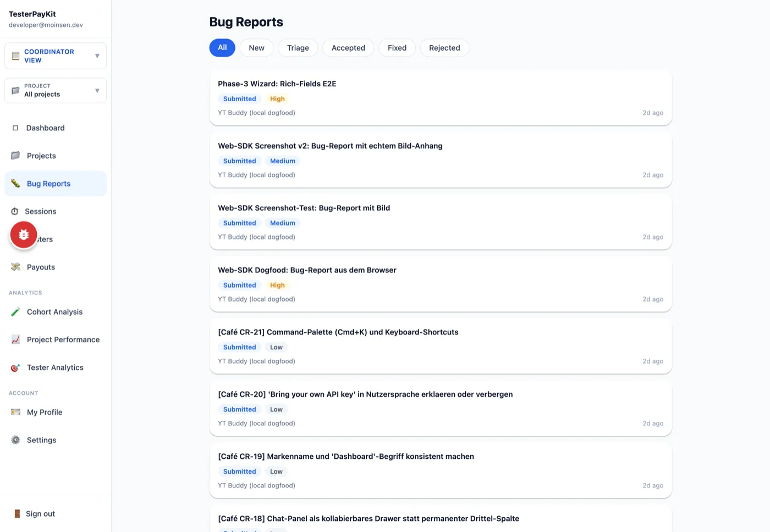Select the All filter tab
The image size is (770, 532).
(x=222, y=48)
